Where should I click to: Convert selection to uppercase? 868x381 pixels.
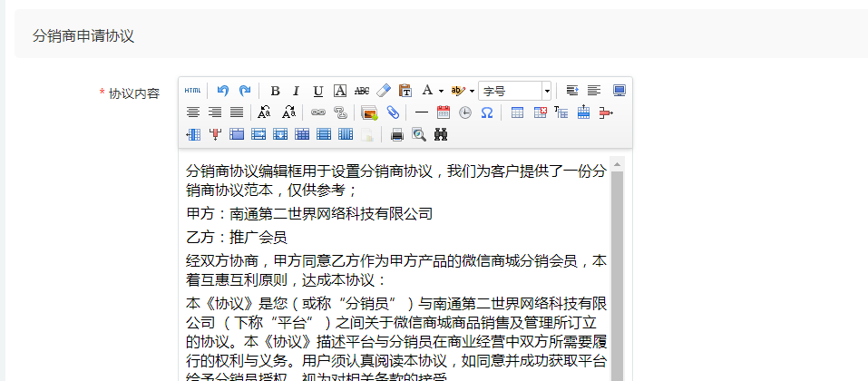(x=265, y=113)
